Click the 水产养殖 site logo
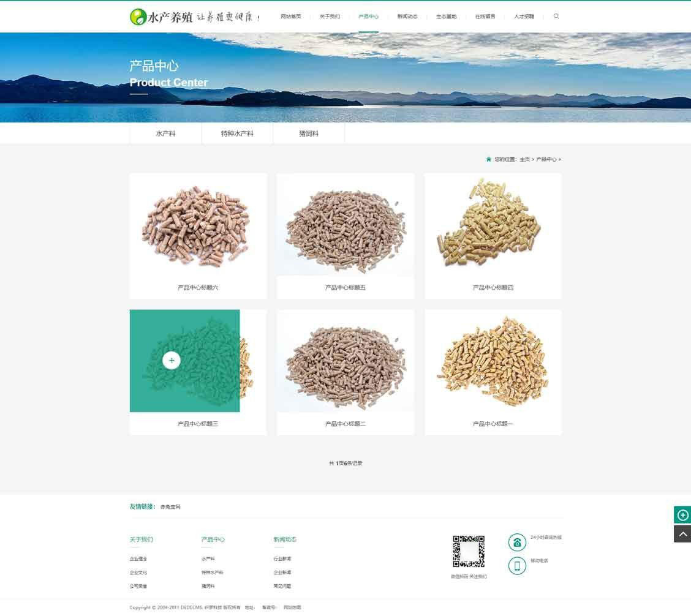Viewport: 691px width, 616px height. coord(195,17)
